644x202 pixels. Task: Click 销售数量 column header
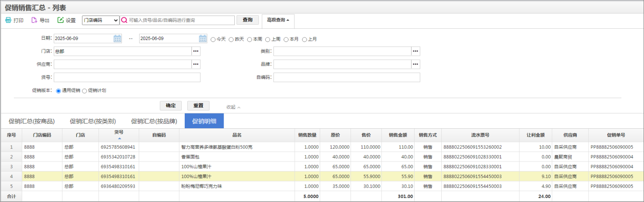[x=307, y=135]
